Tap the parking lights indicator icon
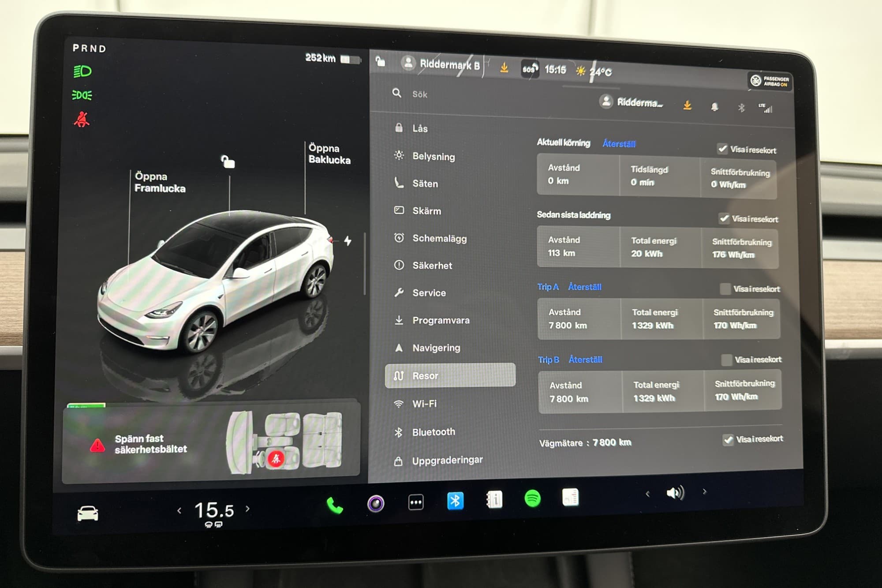Image resolution: width=882 pixels, height=588 pixels. (x=82, y=95)
